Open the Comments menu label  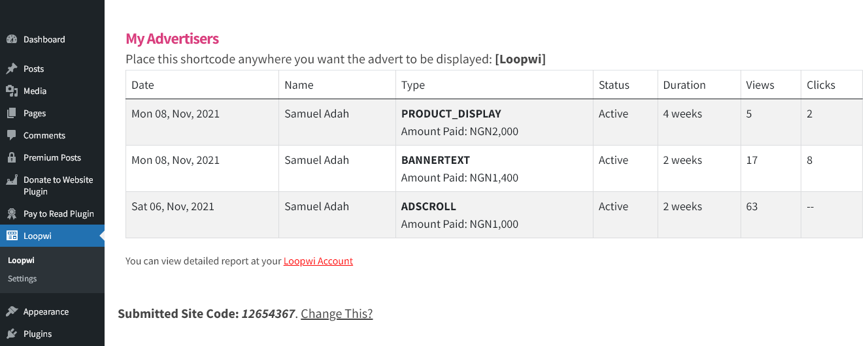coord(44,135)
